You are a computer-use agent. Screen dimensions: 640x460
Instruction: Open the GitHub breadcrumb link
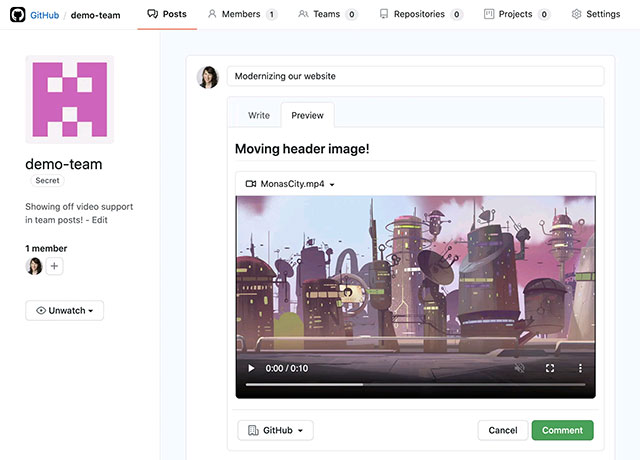44,16
